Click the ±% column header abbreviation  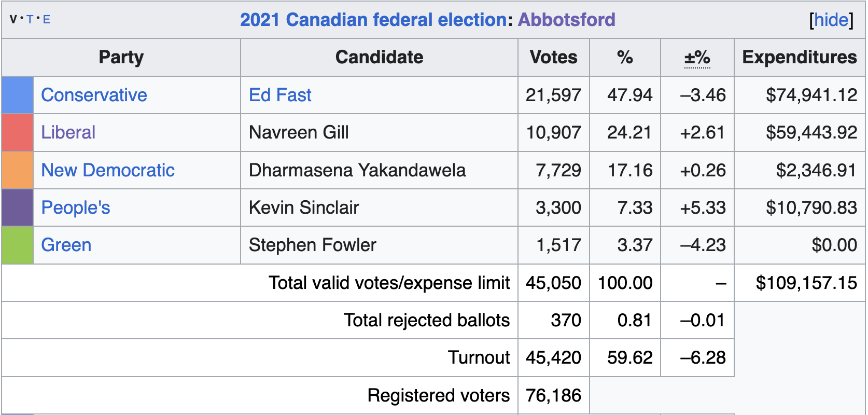click(697, 57)
